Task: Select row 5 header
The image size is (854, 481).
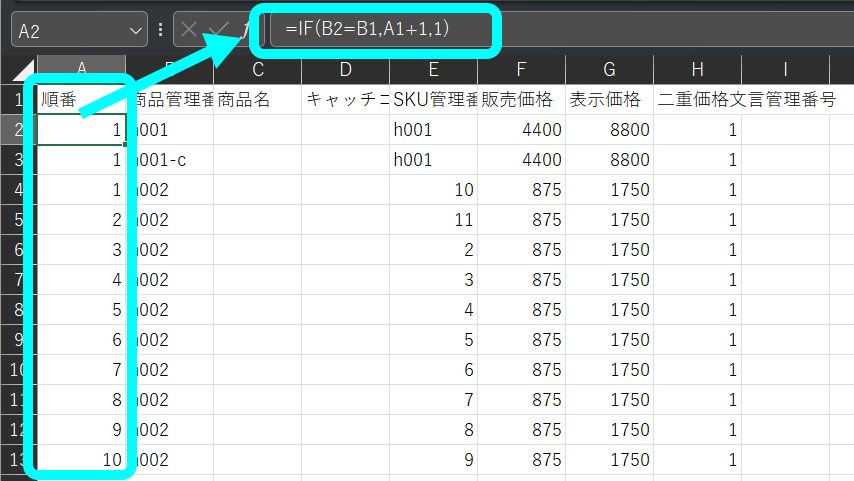Action: (19, 220)
